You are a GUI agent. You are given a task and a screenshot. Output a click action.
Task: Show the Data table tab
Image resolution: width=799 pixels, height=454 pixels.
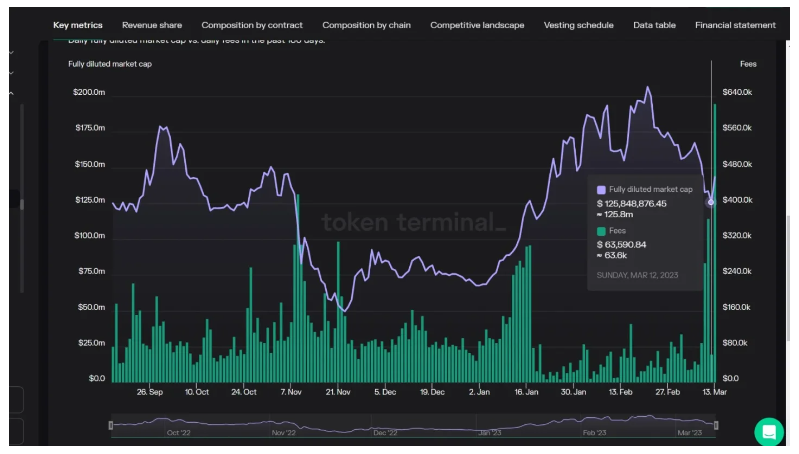click(654, 25)
